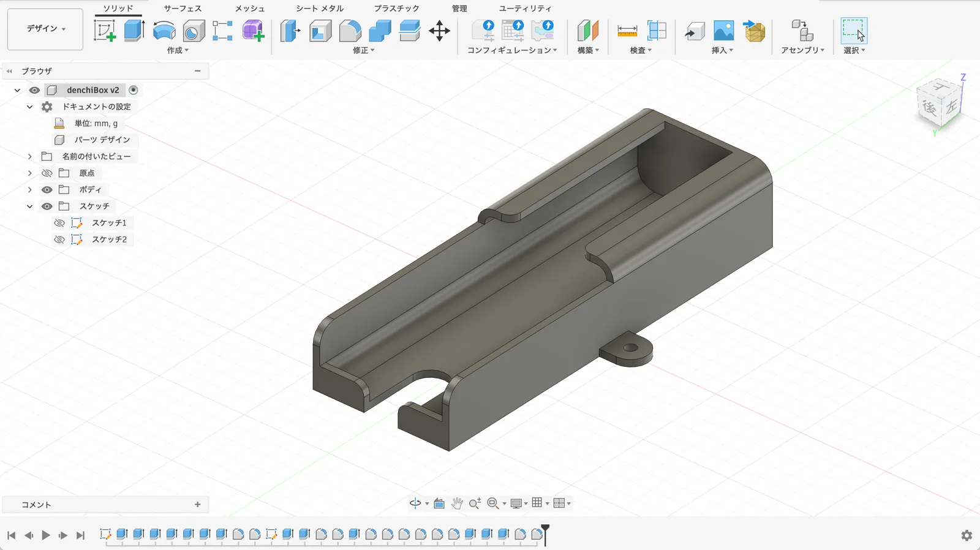Show the 原点 folder
Viewport: 980px width, 550px height.
47,173
